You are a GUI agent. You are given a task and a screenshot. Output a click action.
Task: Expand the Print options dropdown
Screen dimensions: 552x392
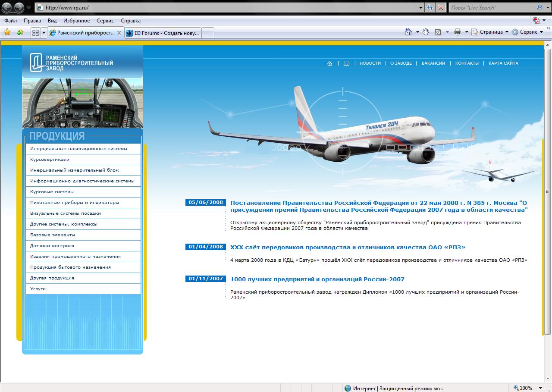467,32
